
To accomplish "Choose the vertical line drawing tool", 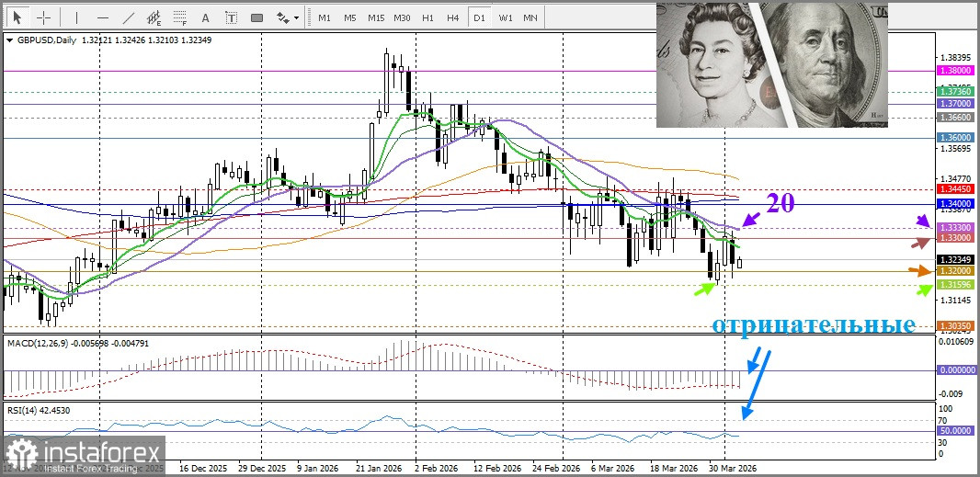I will tap(77, 17).
